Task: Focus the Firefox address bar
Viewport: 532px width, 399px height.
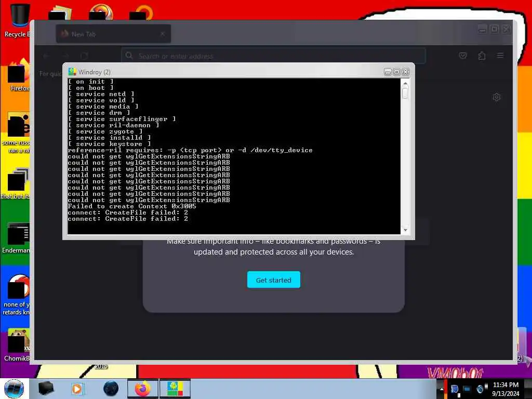Action: 273,56
